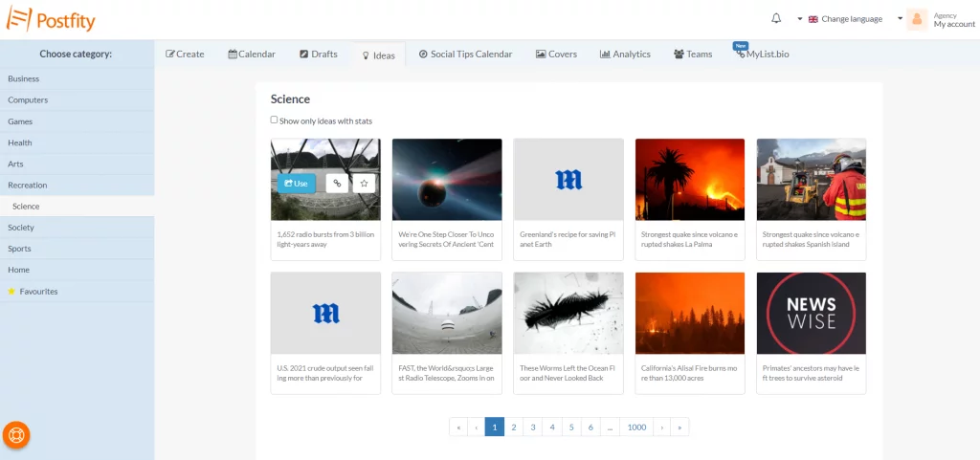
Task: Go to first page of pagination
Action: pos(458,427)
